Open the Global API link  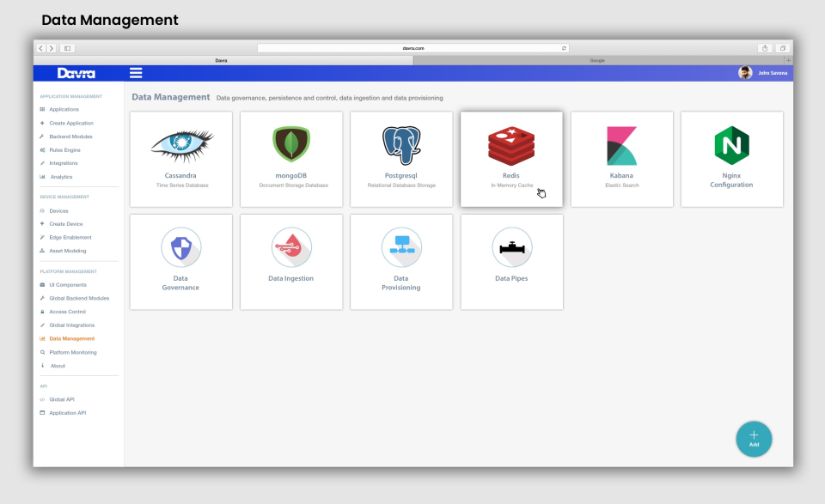click(x=61, y=399)
